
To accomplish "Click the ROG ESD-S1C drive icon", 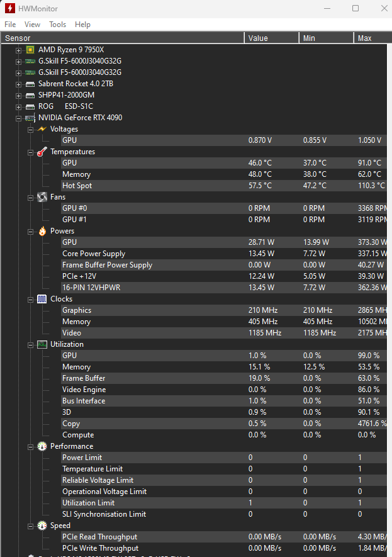I will [30, 106].
